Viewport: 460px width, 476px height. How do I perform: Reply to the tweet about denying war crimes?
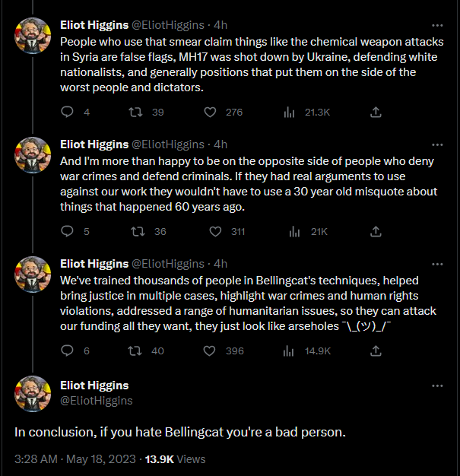[67, 231]
